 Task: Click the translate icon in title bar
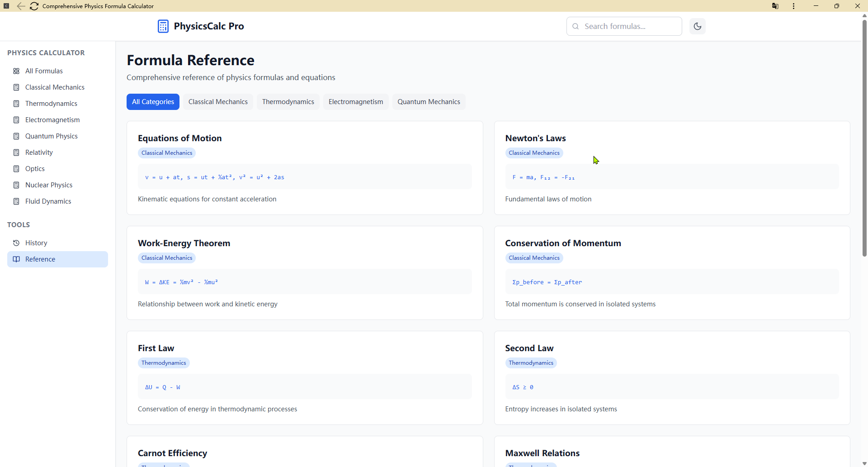pos(775,6)
